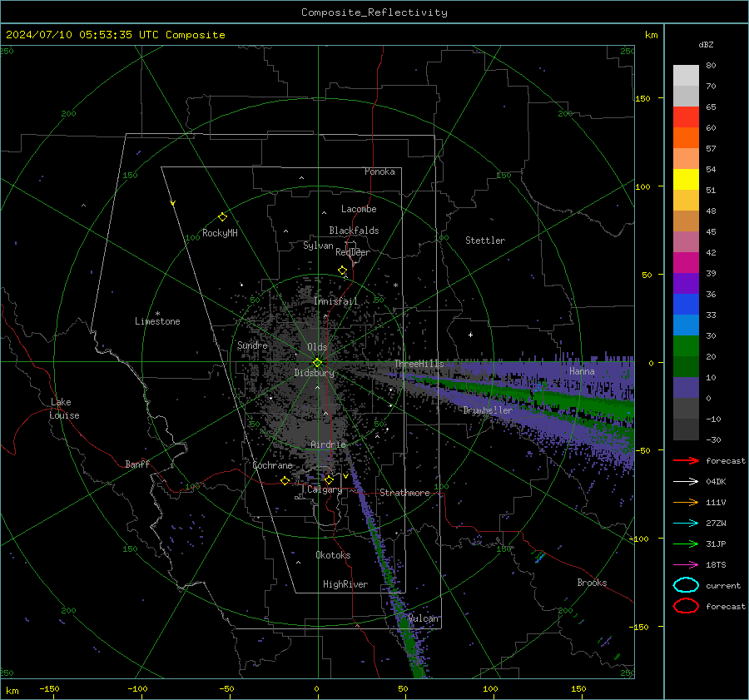
Task: Click the HighRiver map label
Action: click(x=345, y=584)
